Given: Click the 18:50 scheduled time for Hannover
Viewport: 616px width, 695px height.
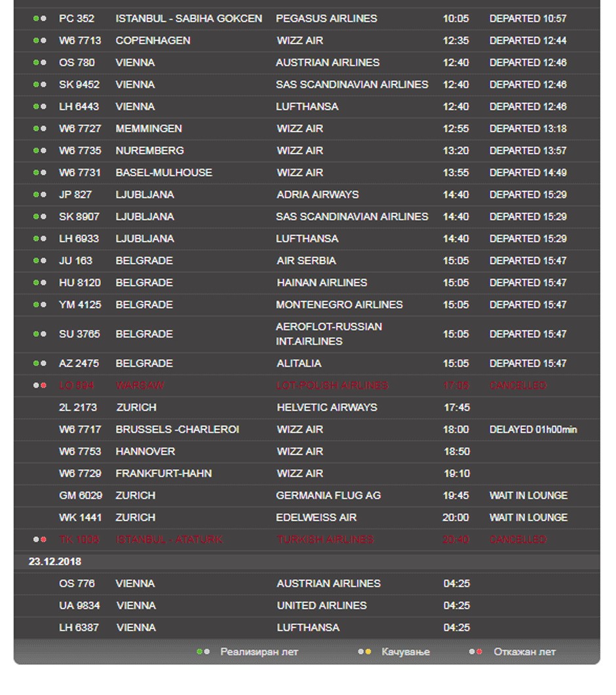Looking at the screenshot, I should click(x=457, y=451).
